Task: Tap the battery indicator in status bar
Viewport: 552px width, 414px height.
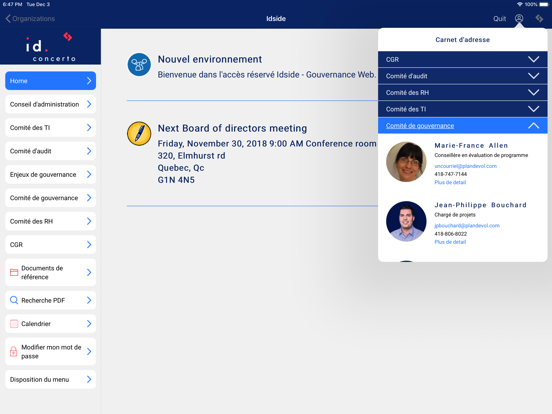Action: point(544,4)
